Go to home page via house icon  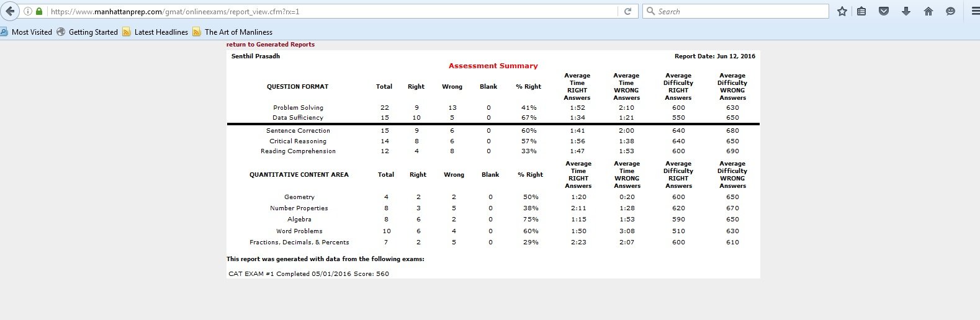[x=928, y=11]
